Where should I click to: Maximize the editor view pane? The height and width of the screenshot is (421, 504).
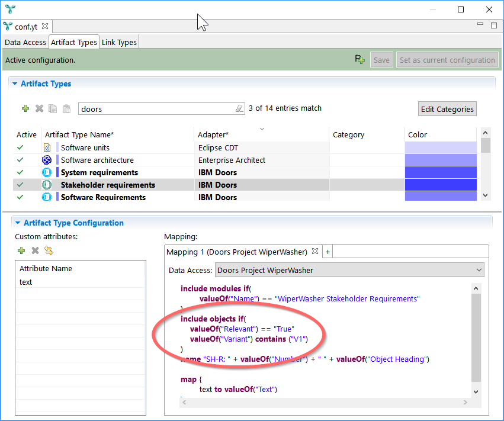tap(494, 25)
